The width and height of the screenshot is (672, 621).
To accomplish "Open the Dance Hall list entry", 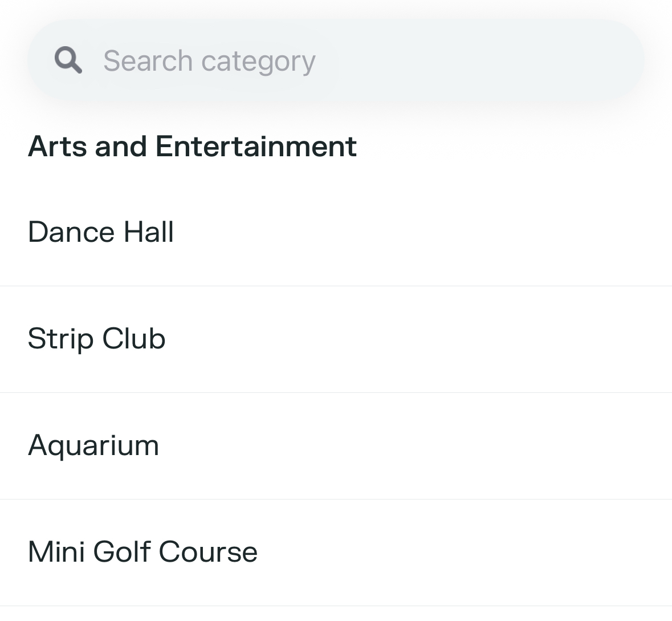I will click(336, 232).
